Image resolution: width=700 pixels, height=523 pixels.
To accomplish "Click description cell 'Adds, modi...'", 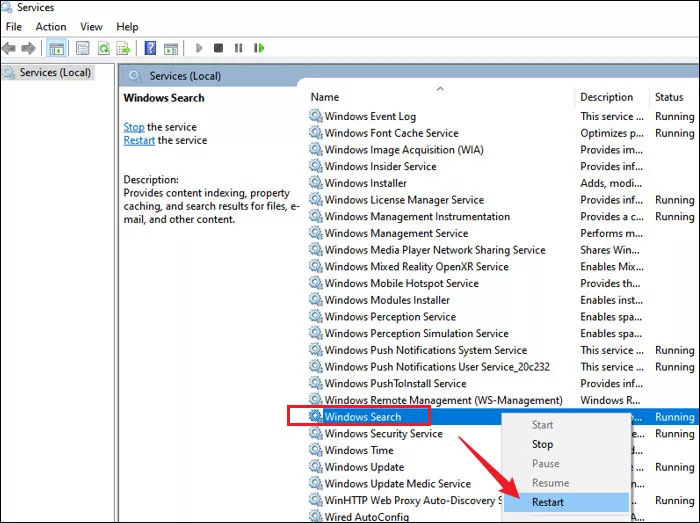I will click(611, 183).
